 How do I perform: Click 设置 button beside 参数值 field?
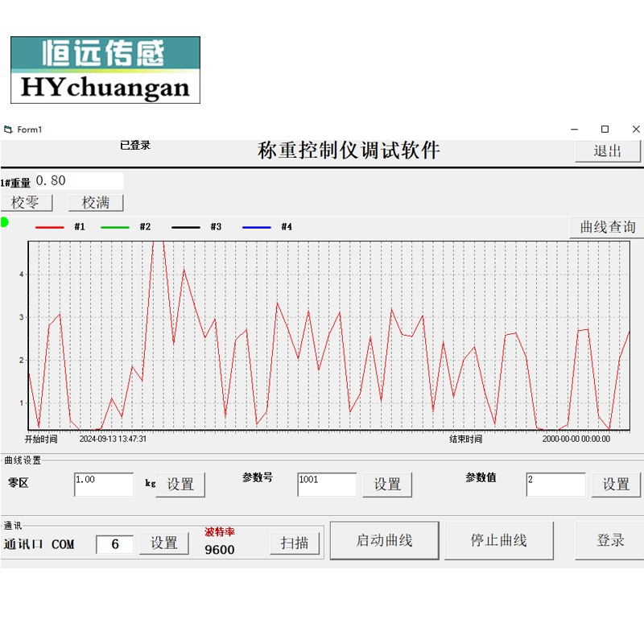pos(616,485)
